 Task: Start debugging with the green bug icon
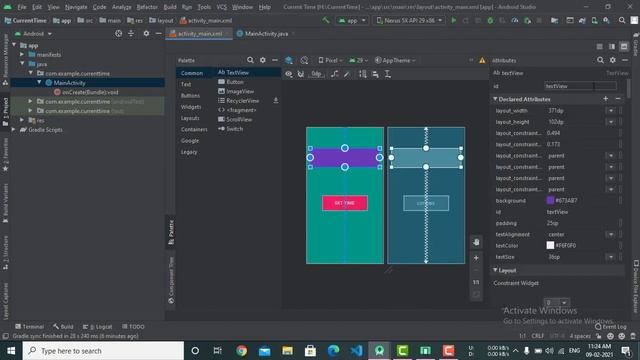pyautogui.click(x=490, y=20)
